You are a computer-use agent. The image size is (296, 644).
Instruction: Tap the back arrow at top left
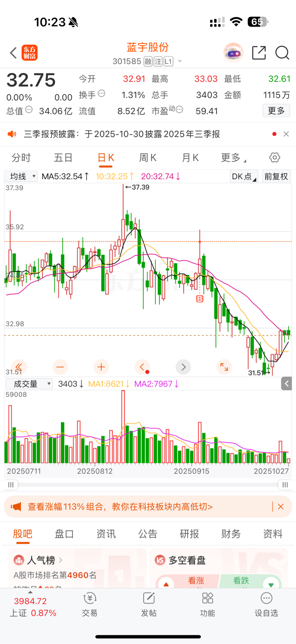click(x=13, y=53)
